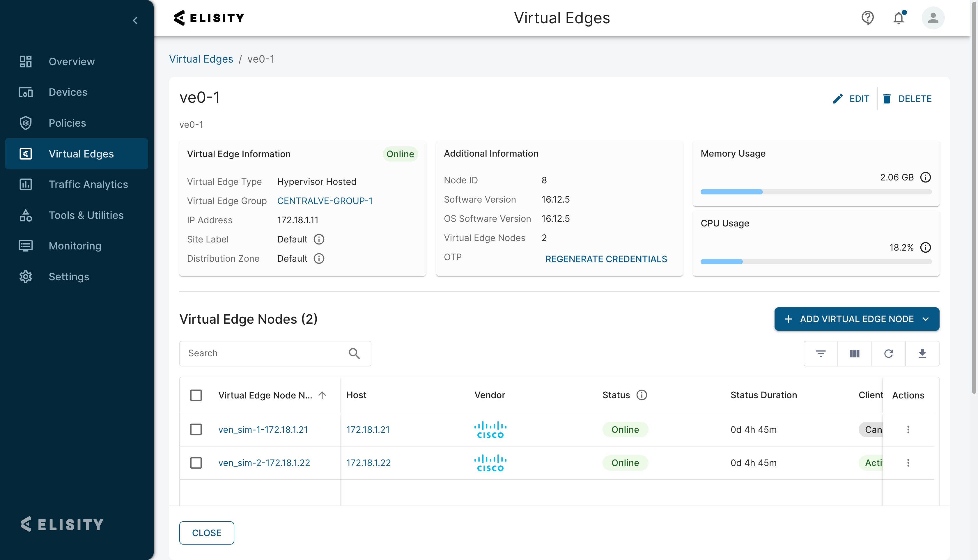Select the ven_sim-1-172.18.1.21 row checkbox
978x560 pixels.
coord(196,429)
